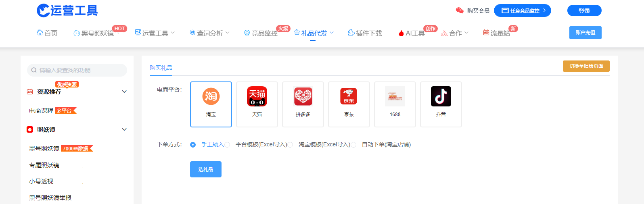The width and height of the screenshot is (644, 204).
Task: Open 黑号照妖镜 in the sidebar list
Action: point(44,148)
